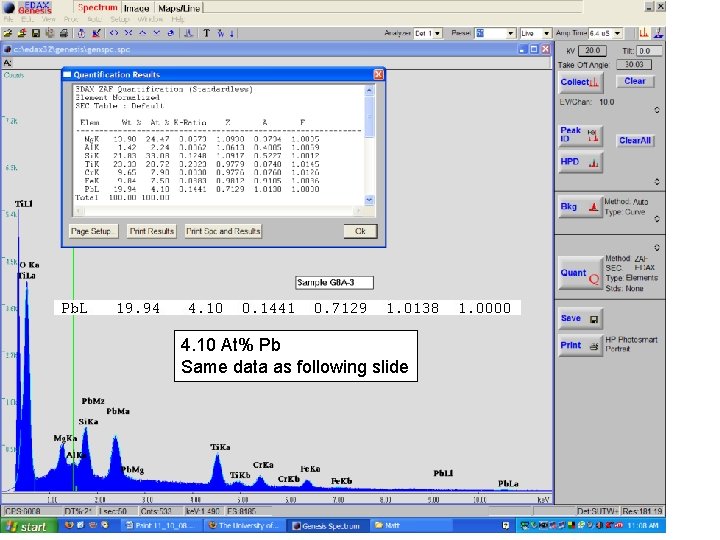Click the Genesis Spectrum taskbar item
The width and height of the screenshot is (720, 540).
326,525
